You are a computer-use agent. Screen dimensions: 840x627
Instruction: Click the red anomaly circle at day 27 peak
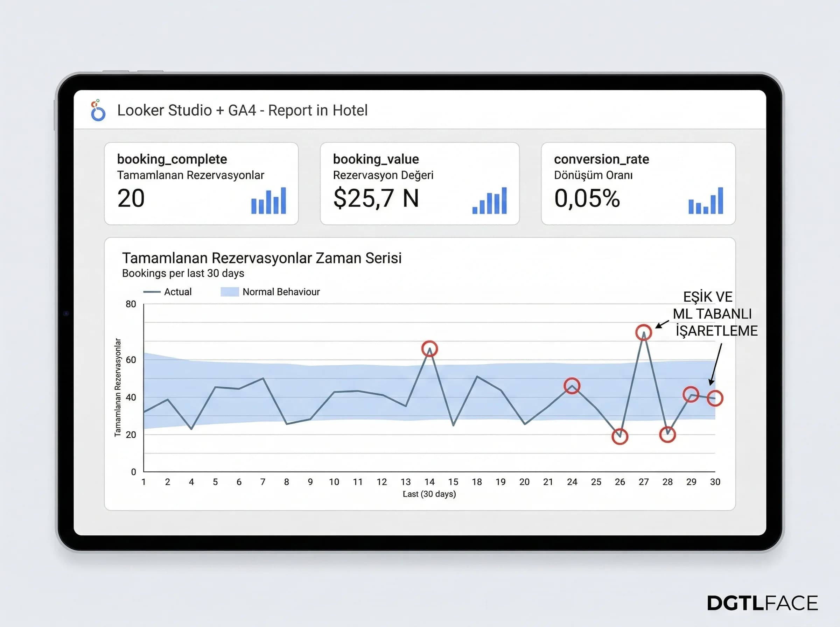pyautogui.click(x=643, y=332)
